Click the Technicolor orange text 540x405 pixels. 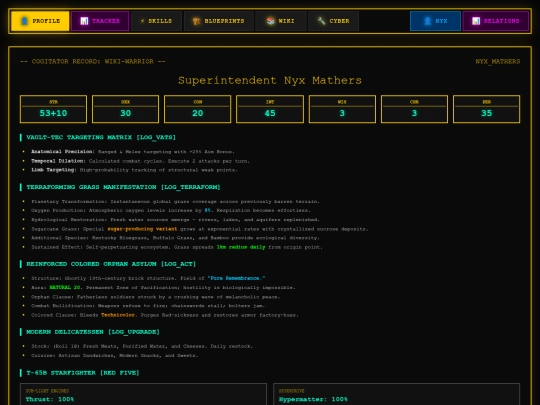coord(119,315)
